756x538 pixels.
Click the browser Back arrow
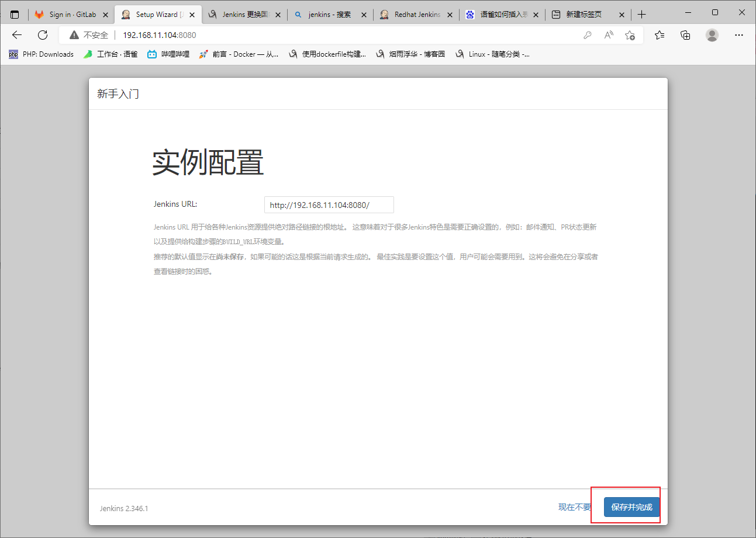pyautogui.click(x=17, y=35)
